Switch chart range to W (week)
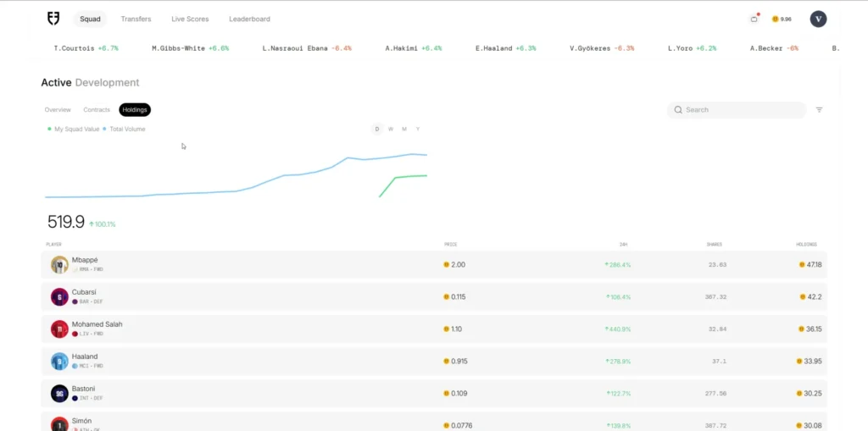Screen dimensions: 868x431 coord(391,130)
